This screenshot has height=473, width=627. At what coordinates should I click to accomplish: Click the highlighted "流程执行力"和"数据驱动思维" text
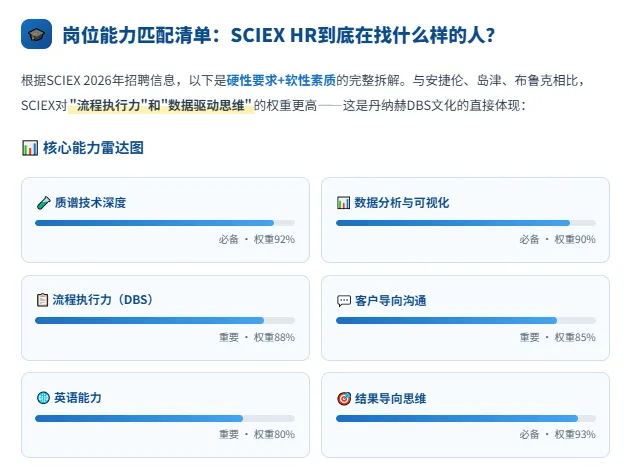tap(161, 106)
